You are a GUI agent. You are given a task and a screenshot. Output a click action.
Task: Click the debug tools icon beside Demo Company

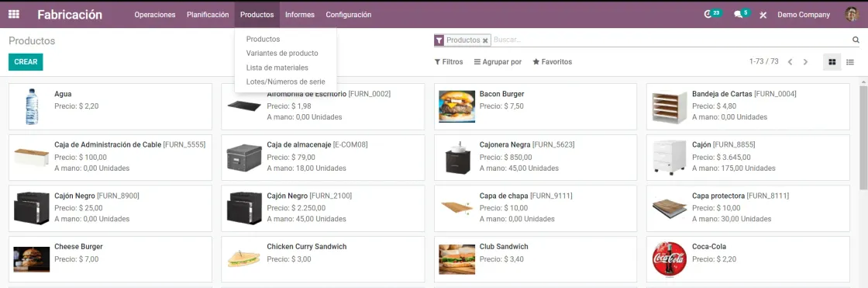(763, 15)
